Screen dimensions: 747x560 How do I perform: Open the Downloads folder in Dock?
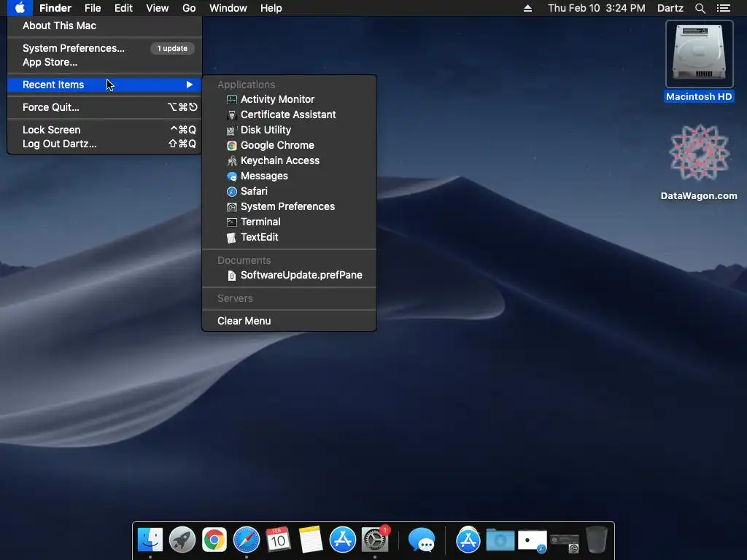point(500,540)
